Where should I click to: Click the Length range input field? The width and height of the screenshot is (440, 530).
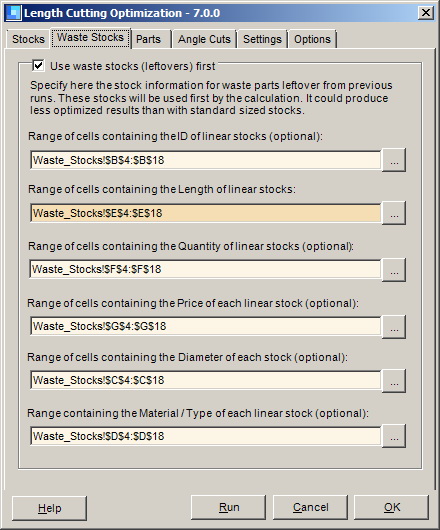205,213
